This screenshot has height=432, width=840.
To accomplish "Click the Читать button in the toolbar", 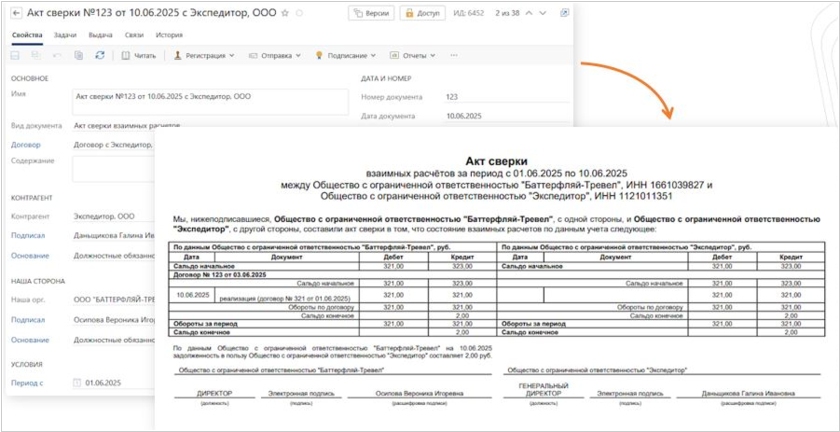I will click(x=138, y=55).
